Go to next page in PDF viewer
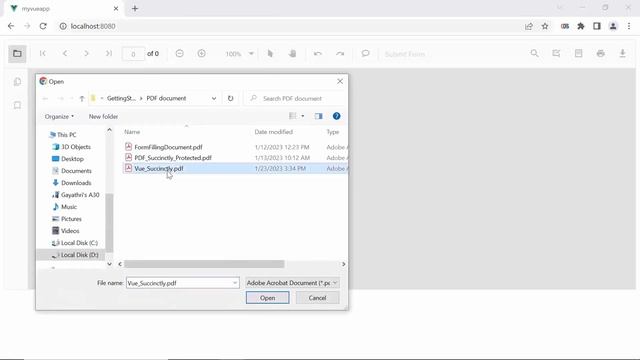 pos(87,53)
